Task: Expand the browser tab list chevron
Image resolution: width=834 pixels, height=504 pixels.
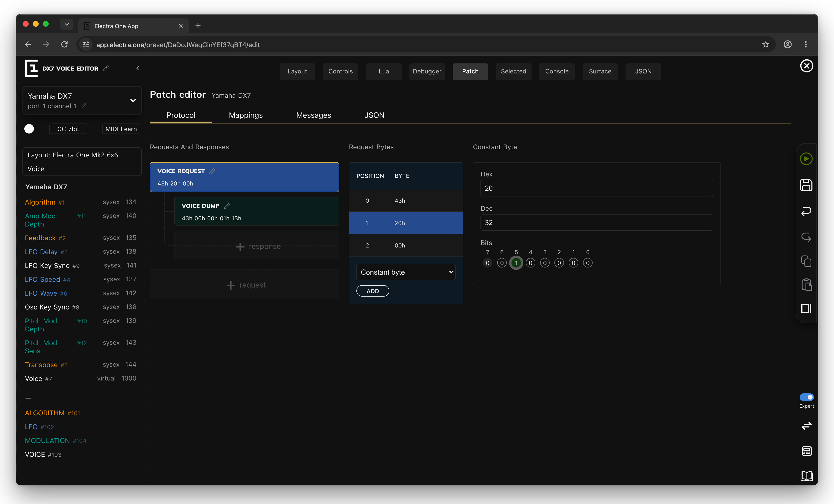Action: click(67, 24)
